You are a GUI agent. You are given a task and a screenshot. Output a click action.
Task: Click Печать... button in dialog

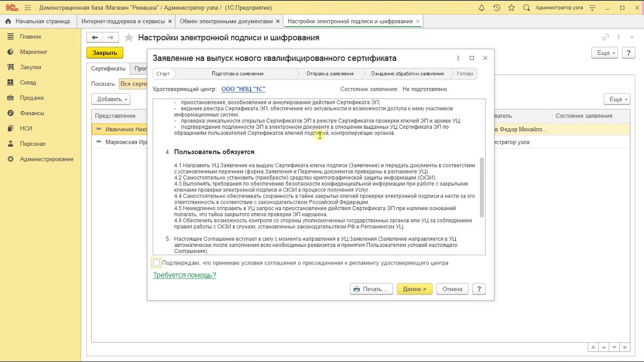point(371,289)
